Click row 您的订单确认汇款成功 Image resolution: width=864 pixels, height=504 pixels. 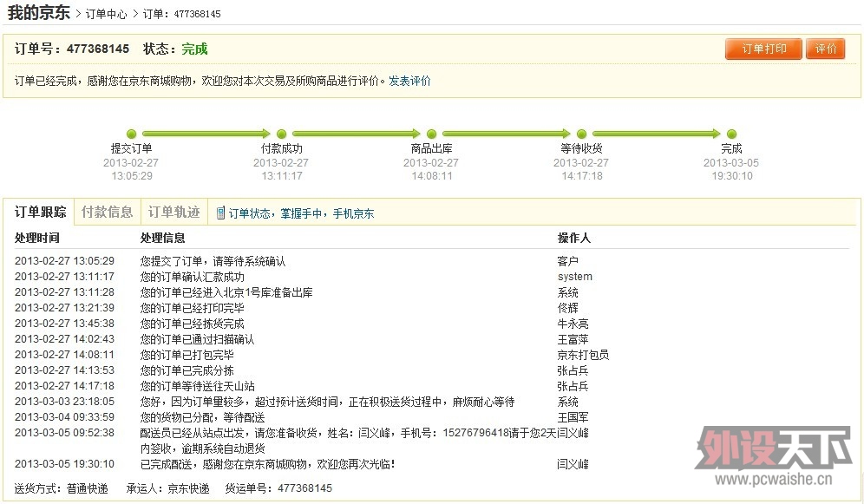click(x=431, y=277)
